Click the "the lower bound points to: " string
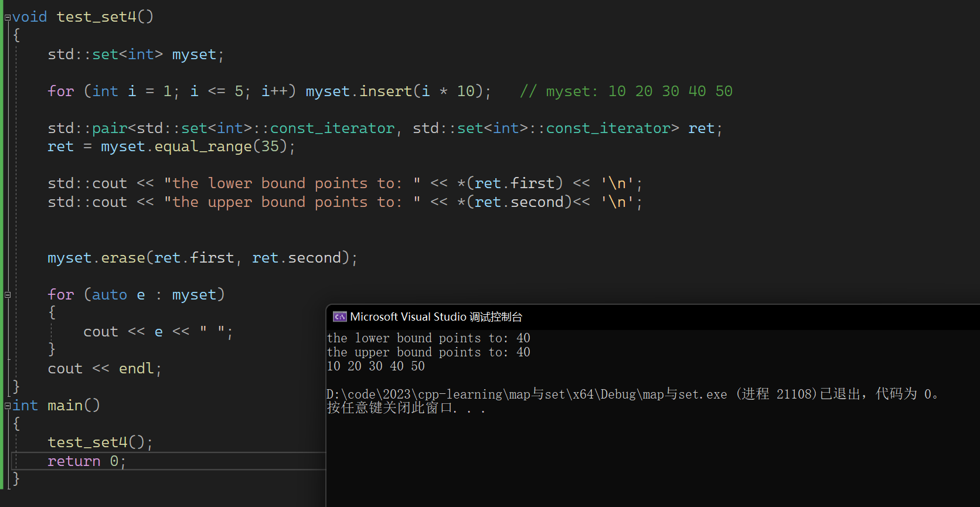This screenshot has height=507, width=980. tap(292, 183)
